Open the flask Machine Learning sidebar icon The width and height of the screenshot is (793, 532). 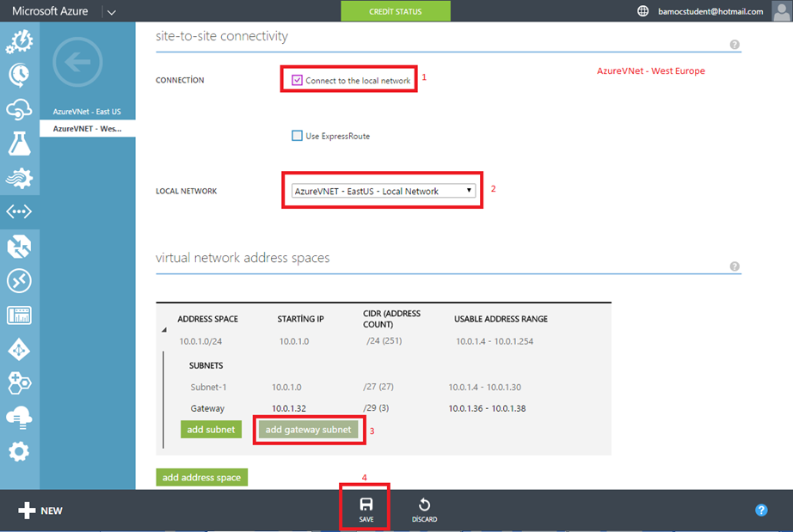tap(19, 144)
